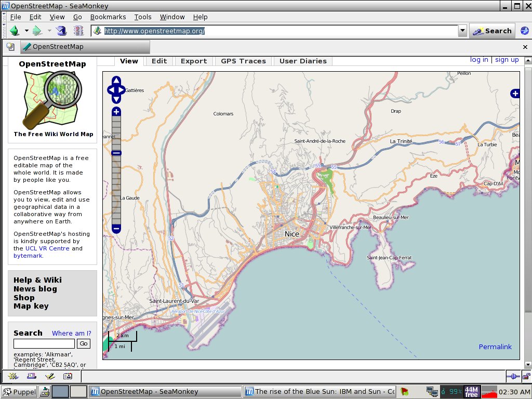This screenshot has height=399, width=532.
Task: Open the Edit menu in the menu bar
Action: 35,17
